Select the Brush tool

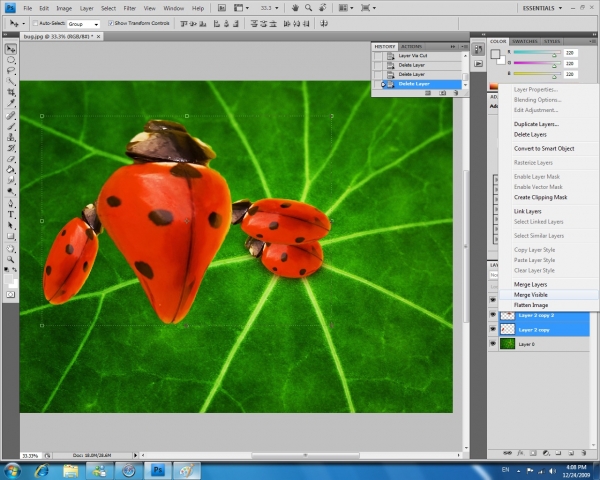tap(11, 126)
